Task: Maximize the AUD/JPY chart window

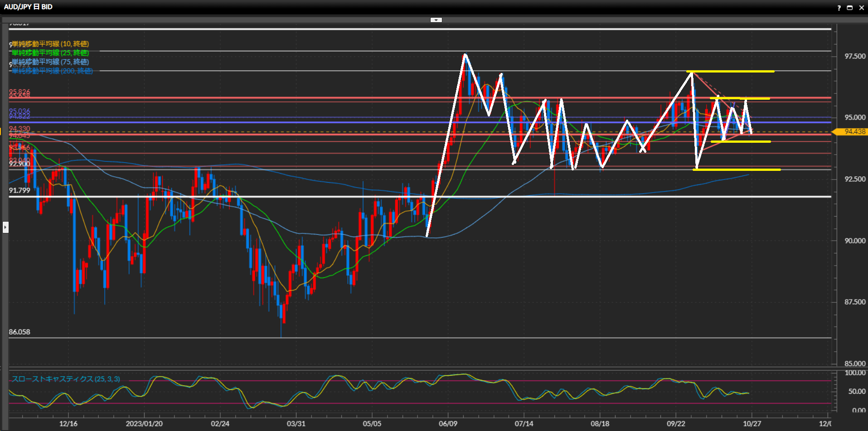Action: coord(850,8)
